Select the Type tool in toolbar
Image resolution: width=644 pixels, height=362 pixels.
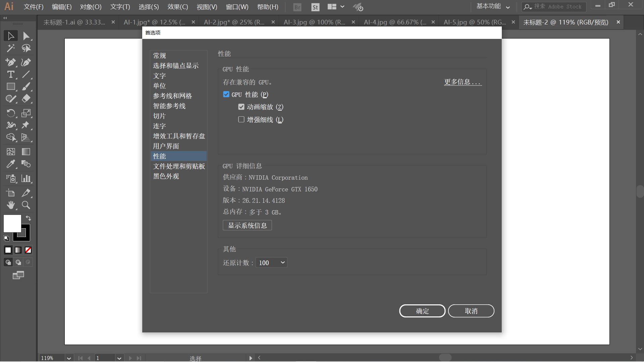coord(10,74)
